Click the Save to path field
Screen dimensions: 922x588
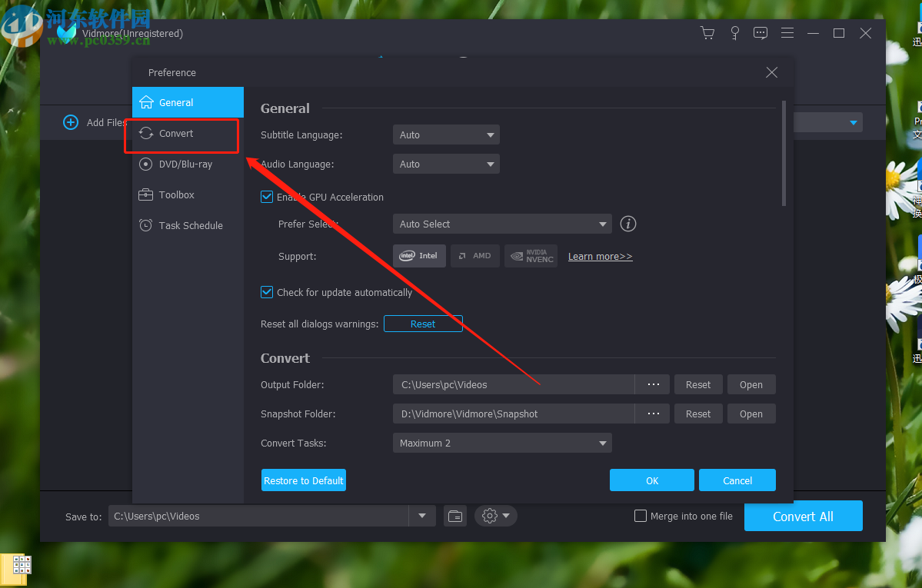[x=258, y=517]
